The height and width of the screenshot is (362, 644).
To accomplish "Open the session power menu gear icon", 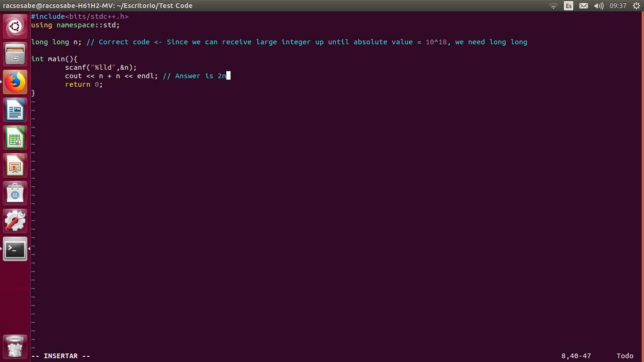I will [636, 6].
